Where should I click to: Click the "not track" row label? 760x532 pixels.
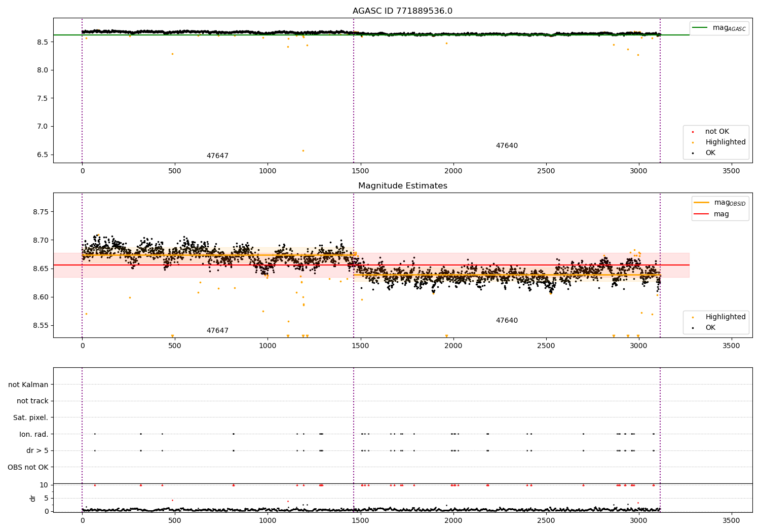[32, 401]
